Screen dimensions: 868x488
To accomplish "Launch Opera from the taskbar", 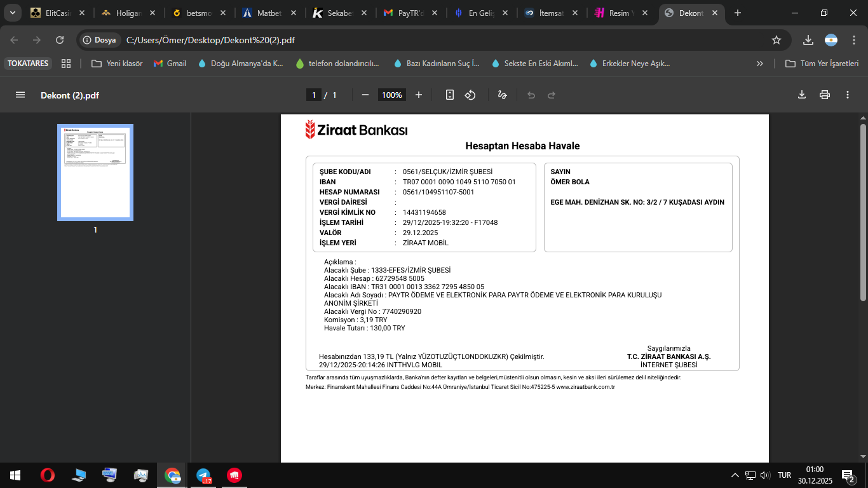I will 48,475.
